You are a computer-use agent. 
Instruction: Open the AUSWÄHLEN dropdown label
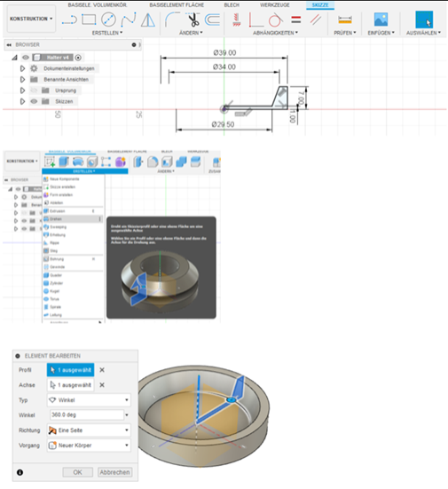[x=423, y=33]
